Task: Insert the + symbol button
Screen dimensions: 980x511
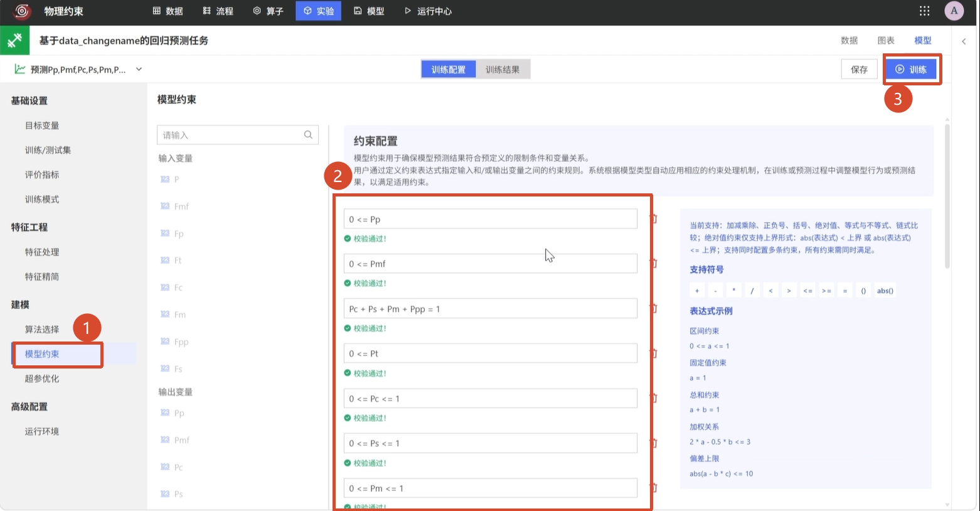Action: (x=697, y=291)
